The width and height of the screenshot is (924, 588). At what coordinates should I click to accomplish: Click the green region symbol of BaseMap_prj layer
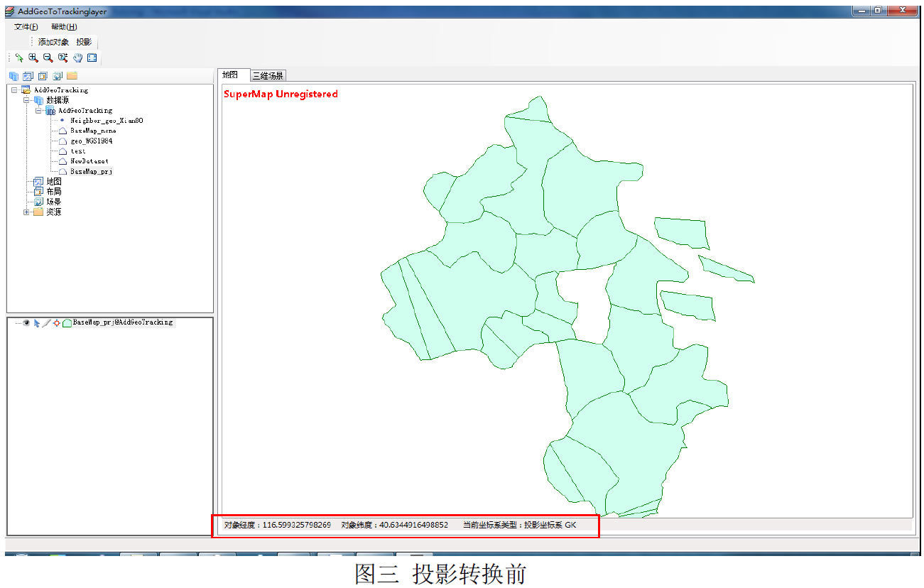[67, 322]
